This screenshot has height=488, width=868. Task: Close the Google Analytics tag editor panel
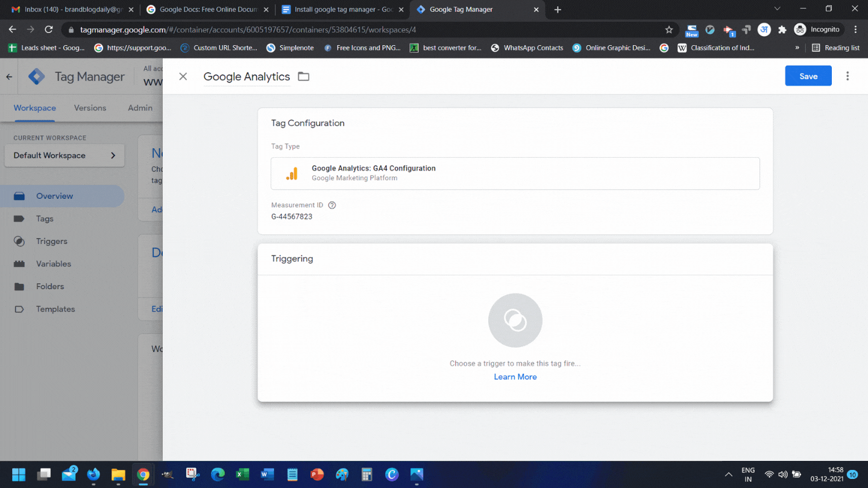click(x=183, y=77)
